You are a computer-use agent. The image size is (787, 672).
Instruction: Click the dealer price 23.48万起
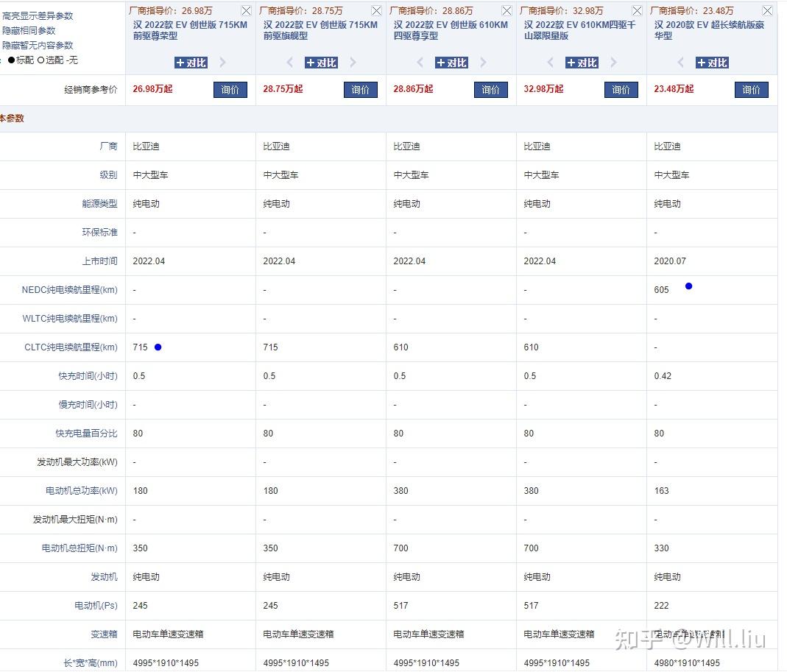tap(674, 89)
